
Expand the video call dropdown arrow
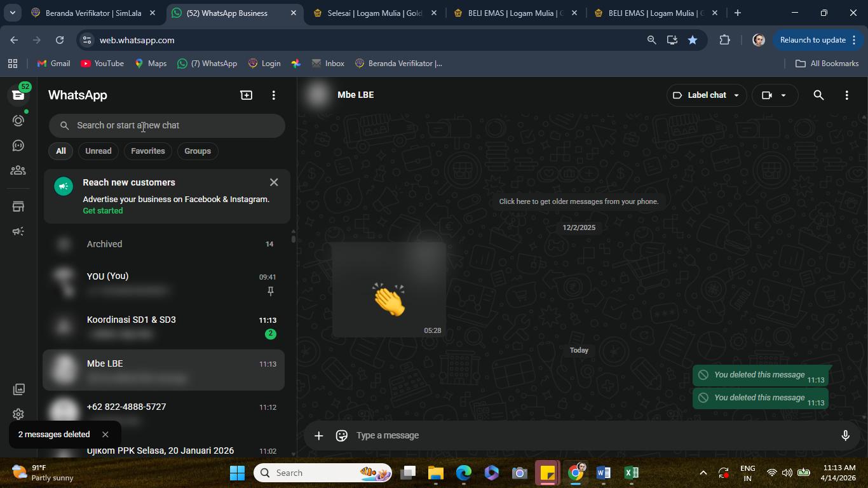[783, 95]
